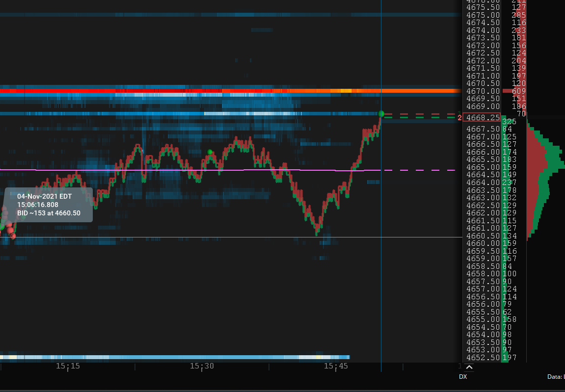This screenshot has height=392, width=565.
Task: Click the red order marker labeled 2
Action: [459, 117]
